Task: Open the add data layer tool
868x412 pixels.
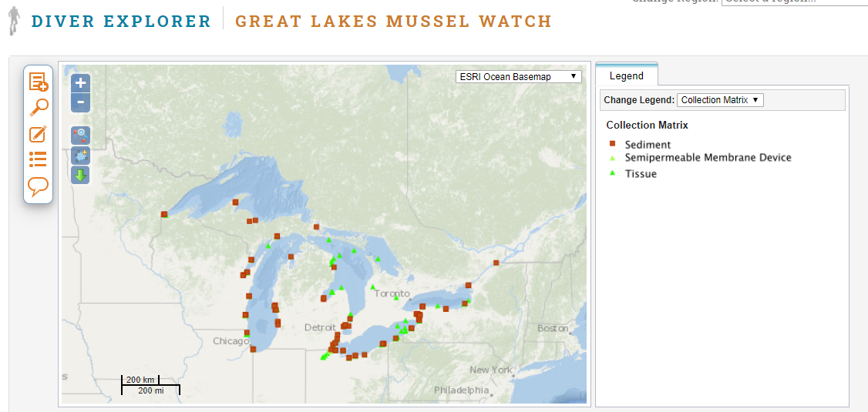Action: tap(39, 82)
